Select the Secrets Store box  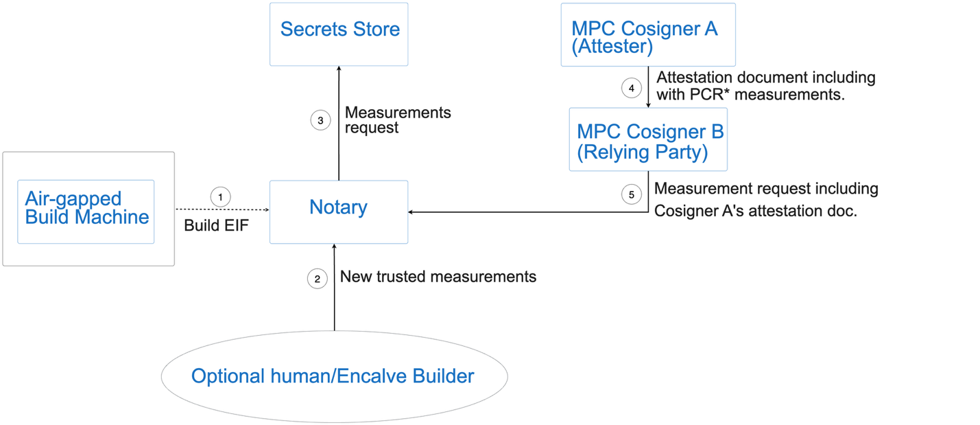tap(339, 34)
